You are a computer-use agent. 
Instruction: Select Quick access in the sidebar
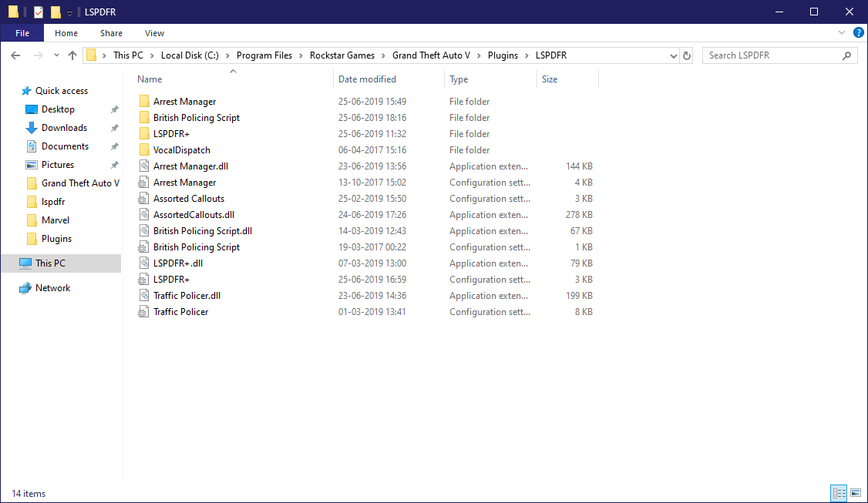pyautogui.click(x=62, y=91)
